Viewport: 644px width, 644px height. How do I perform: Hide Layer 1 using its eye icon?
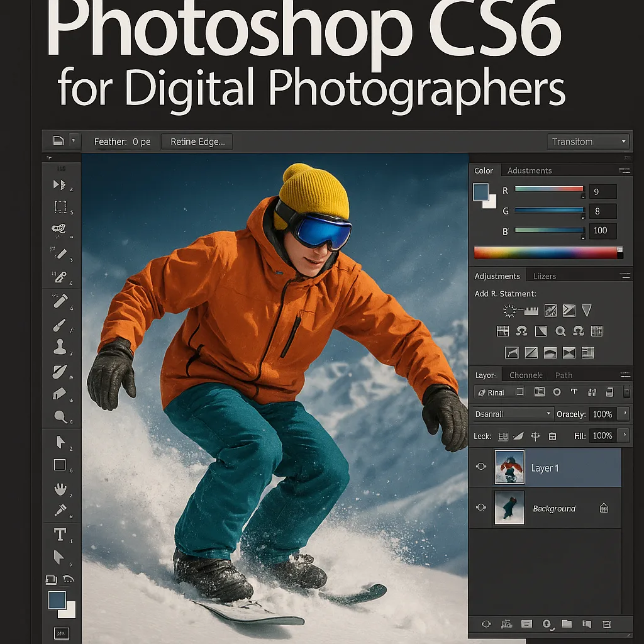pos(481,467)
